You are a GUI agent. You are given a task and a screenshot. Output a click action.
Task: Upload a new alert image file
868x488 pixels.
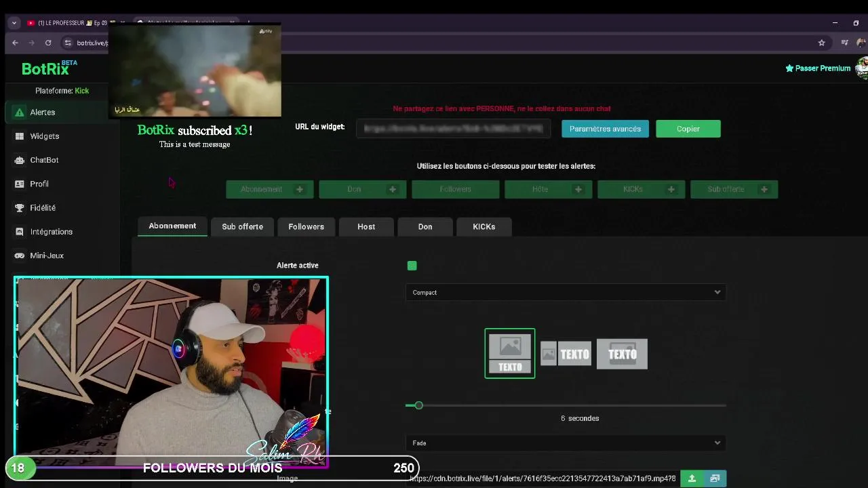pyautogui.click(x=692, y=479)
